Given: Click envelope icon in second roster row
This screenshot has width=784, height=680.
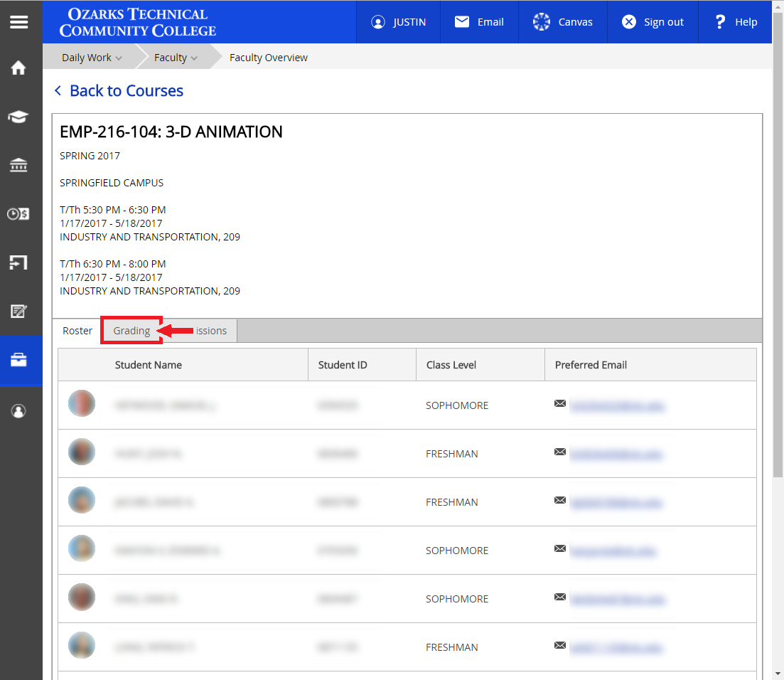Looking at the screenshot, I should (x=560, y=452).
